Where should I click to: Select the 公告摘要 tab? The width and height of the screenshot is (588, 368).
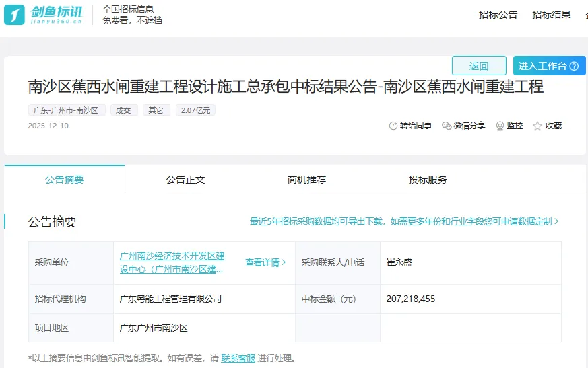pos(65,180)
